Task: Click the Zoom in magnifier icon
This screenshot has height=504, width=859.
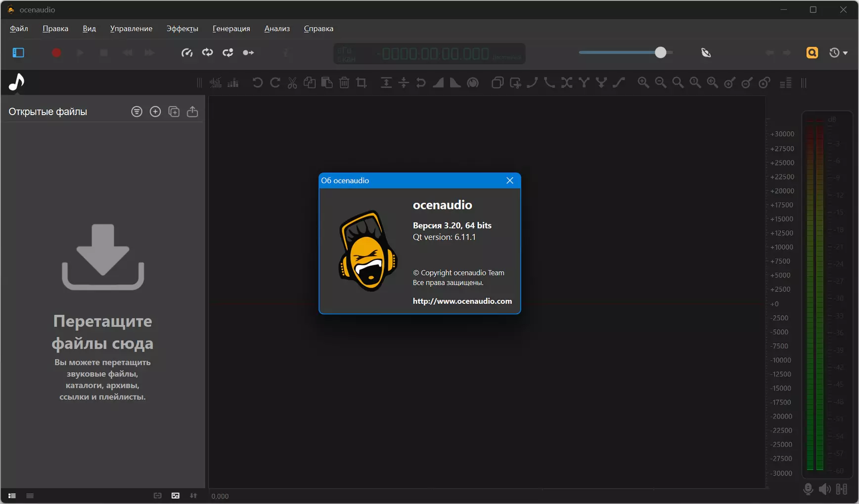Action: tap(643, 83)
